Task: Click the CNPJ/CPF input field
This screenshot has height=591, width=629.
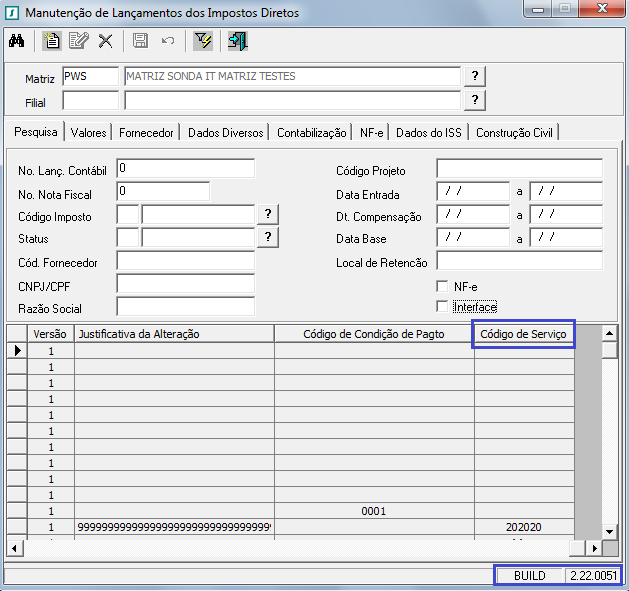Action: tap(185, 284)
